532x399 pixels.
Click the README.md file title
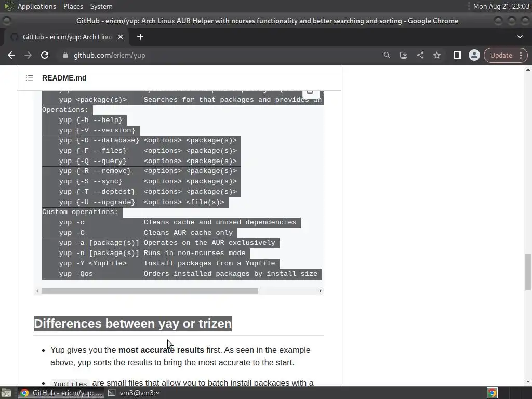click(x=64, y=78)
